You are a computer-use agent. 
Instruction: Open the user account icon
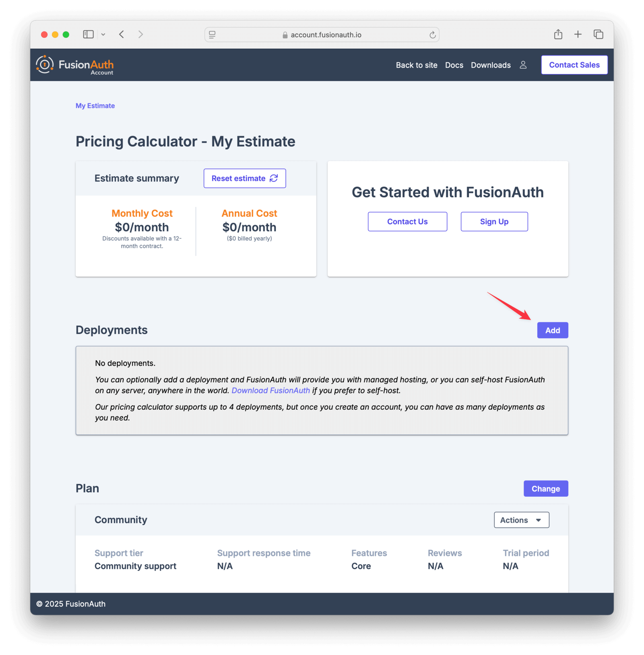click(x=523, y=65)
